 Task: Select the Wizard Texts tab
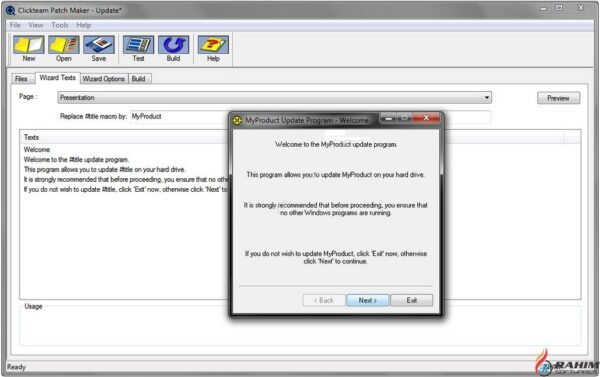click(57, 78)
